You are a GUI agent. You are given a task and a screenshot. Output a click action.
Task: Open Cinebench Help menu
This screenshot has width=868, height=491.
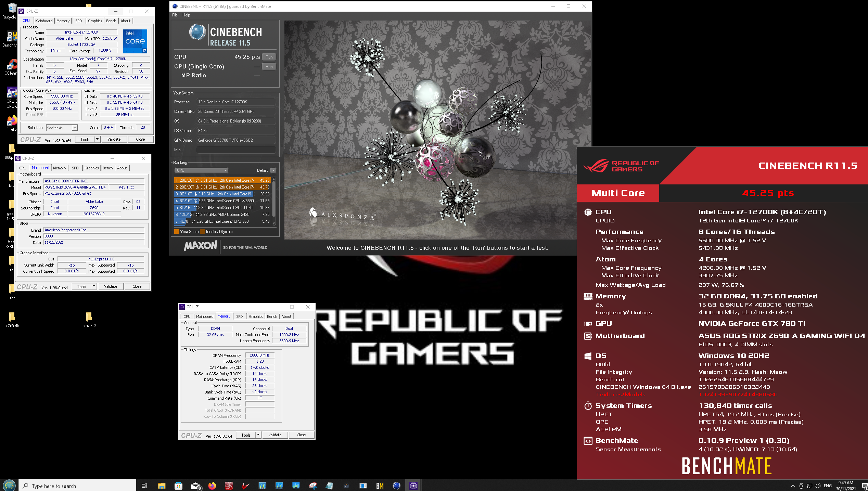coord(186,15)
